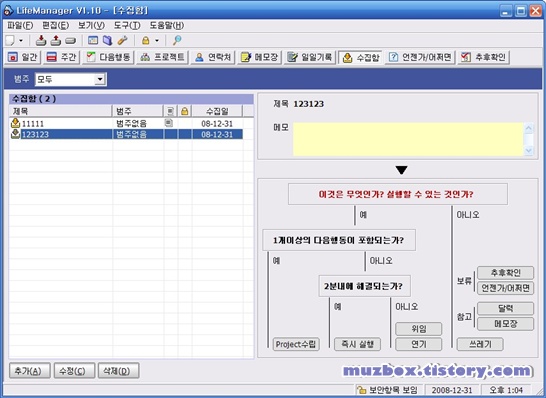Click the 삭제(D) delete button

click(118, 371)
